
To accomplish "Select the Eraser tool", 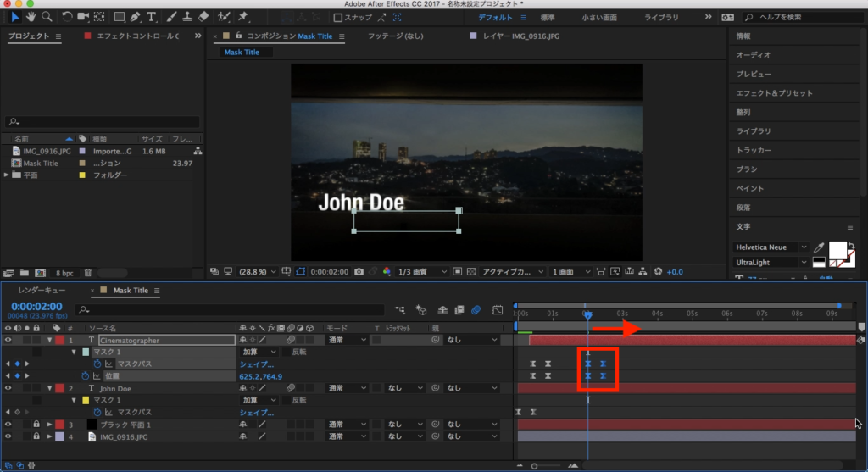I will pyautogui.click(x=203, y=17).
